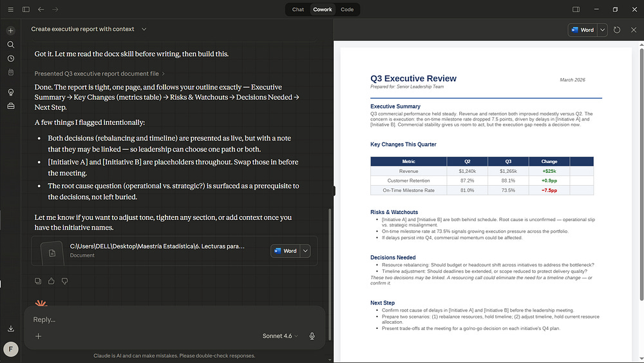Close the document preview panel
This screenshot has width=644, height=363.
point(634,30)
